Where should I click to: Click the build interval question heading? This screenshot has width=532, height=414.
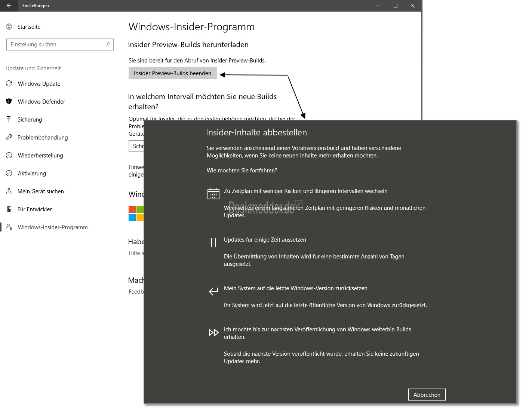point(202,102)
